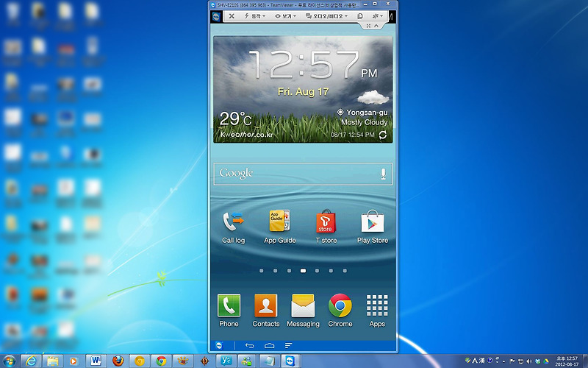The image size is (588, 368).
Task: Open the 오디오/비디오 menu
Action: tap(326, 16)
